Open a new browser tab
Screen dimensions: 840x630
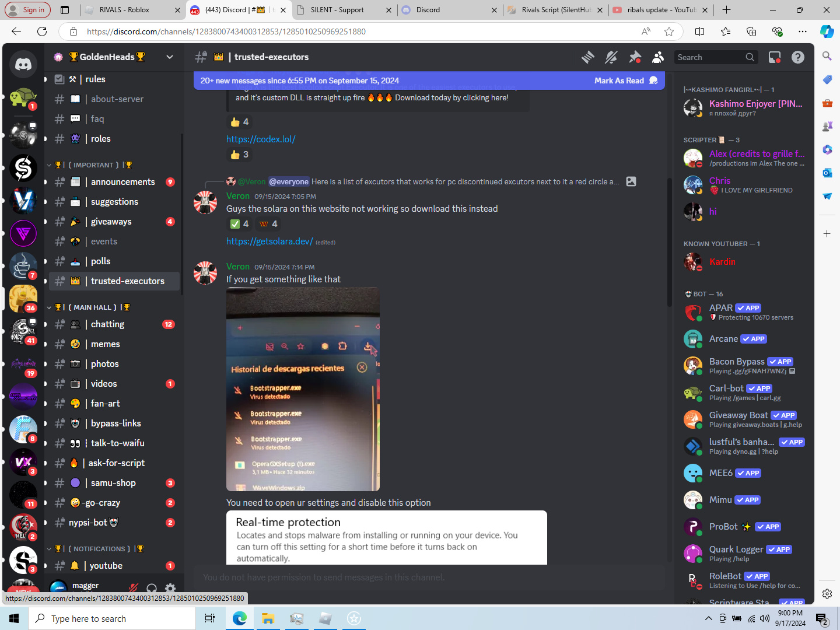pyautogui.click(x=726, y=10)
